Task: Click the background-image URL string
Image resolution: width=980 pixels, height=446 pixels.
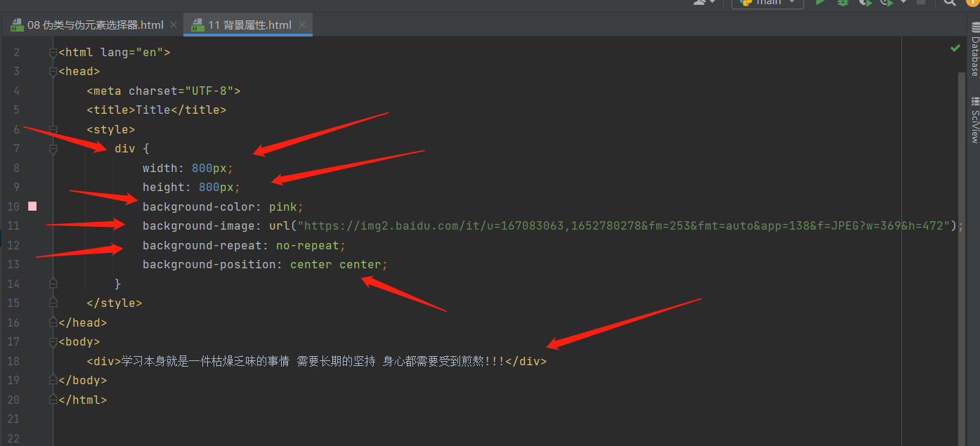Action: pos(624,226)
